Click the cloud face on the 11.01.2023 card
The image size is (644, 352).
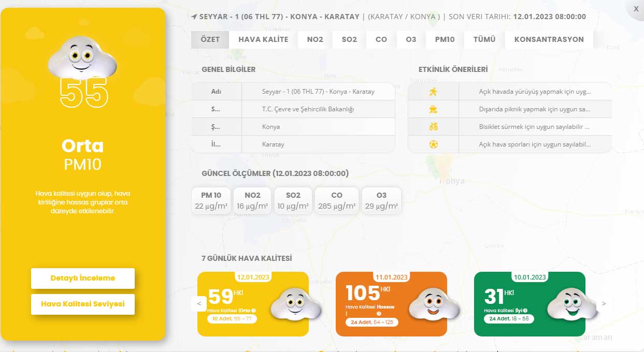point(433,304)
